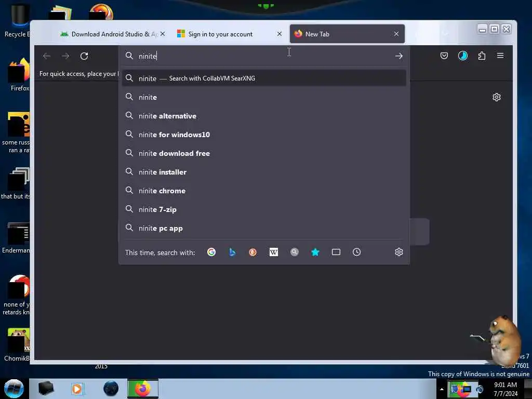This screenshot has height=399, width=532.
Task: Open search settings gear in dropdown
Action: [x=398, y=252]
